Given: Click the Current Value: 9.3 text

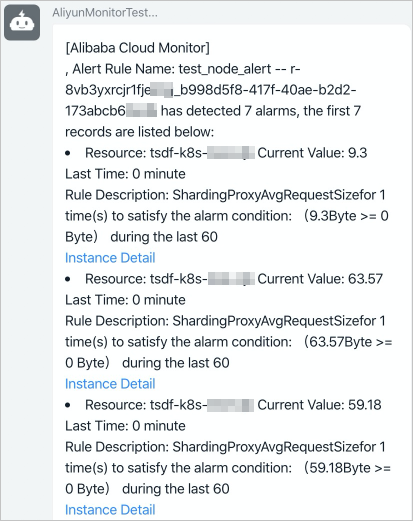Looking at the screenshot, I should [x=312, y=153].
